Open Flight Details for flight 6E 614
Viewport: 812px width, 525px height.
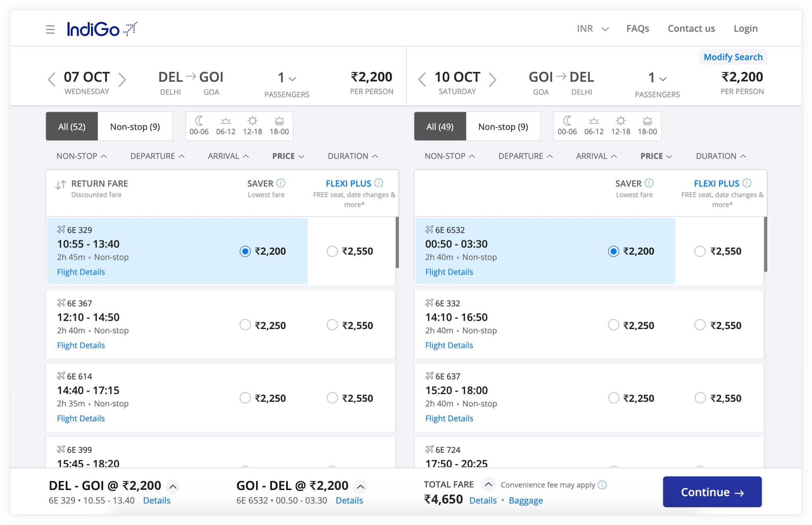81,418
